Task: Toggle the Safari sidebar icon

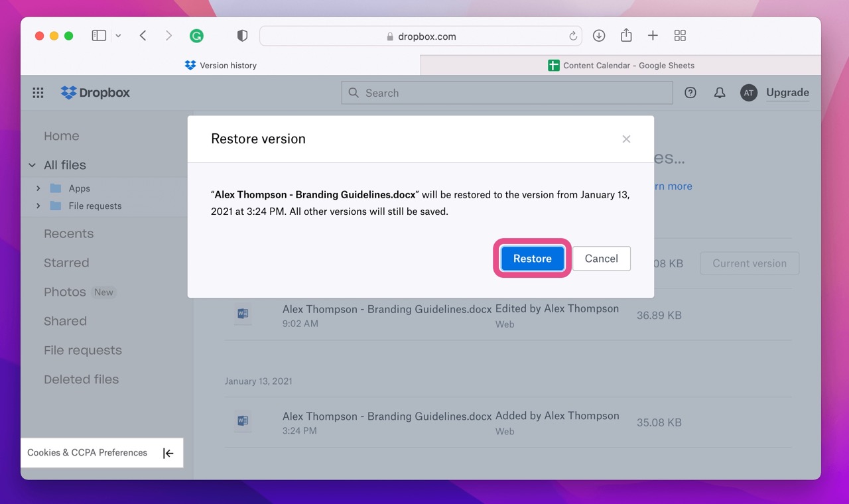Action: click(99, 36)
